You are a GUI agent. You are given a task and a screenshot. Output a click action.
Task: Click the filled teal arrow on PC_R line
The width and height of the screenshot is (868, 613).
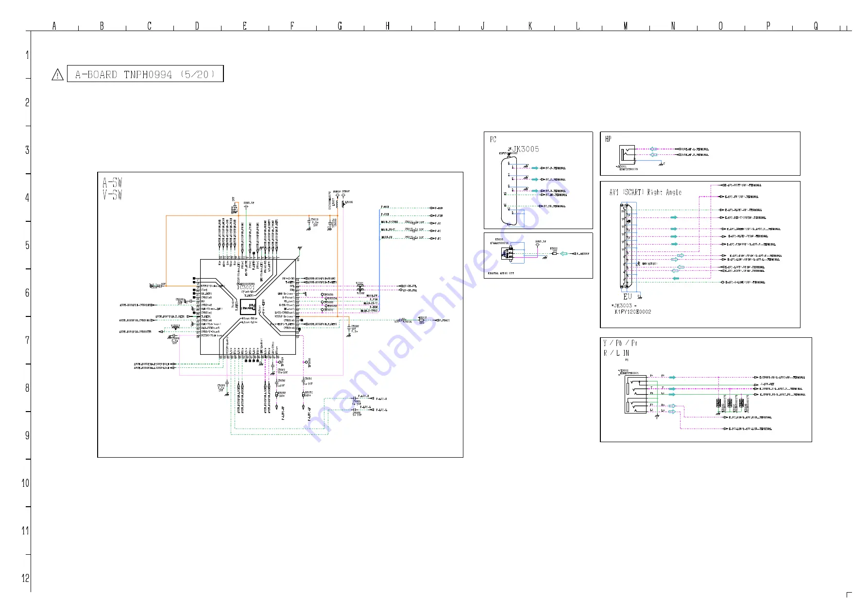tap(535, 168)
